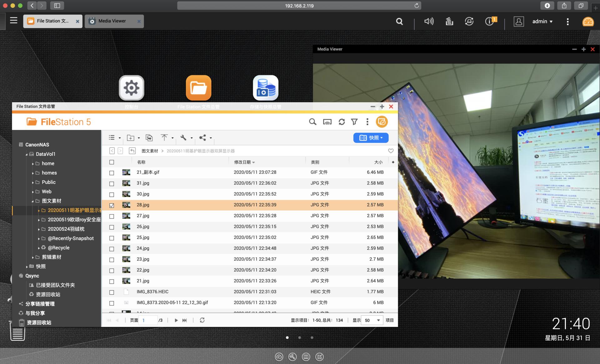600x364 pixels.
Task: Open the filter funnel icon
Action: coord(354,122)
